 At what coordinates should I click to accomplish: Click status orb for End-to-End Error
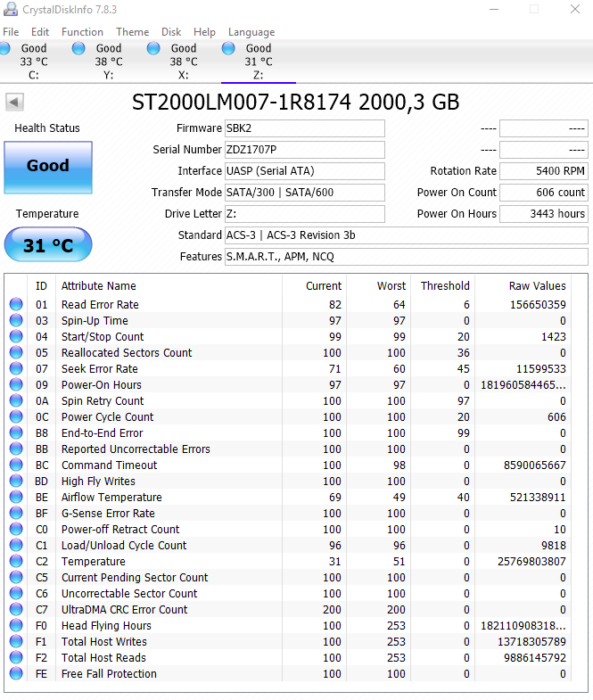(16, 432)
